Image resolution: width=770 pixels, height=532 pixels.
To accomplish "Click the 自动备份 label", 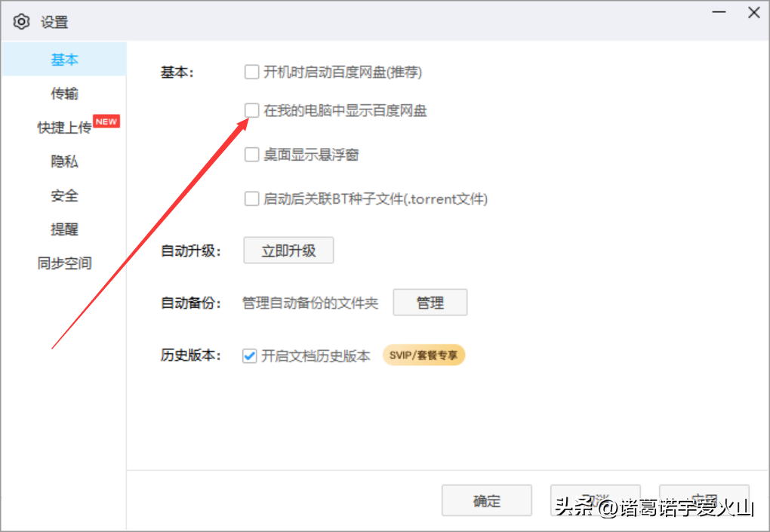I will (190, 303).
